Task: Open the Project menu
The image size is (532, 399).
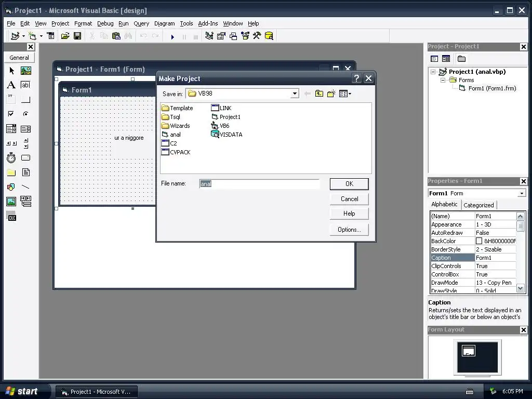Action: [x=60, y=23]
